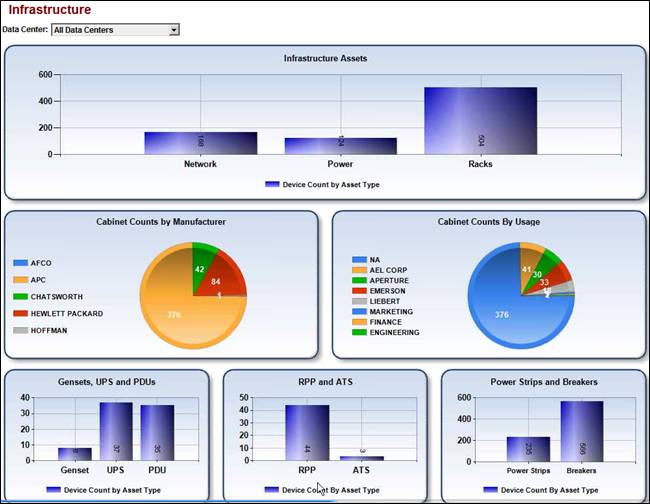The image size is (650, 504).
Task: Click the UPS bar in Gensets chart
Action: [x=115, y=432]
